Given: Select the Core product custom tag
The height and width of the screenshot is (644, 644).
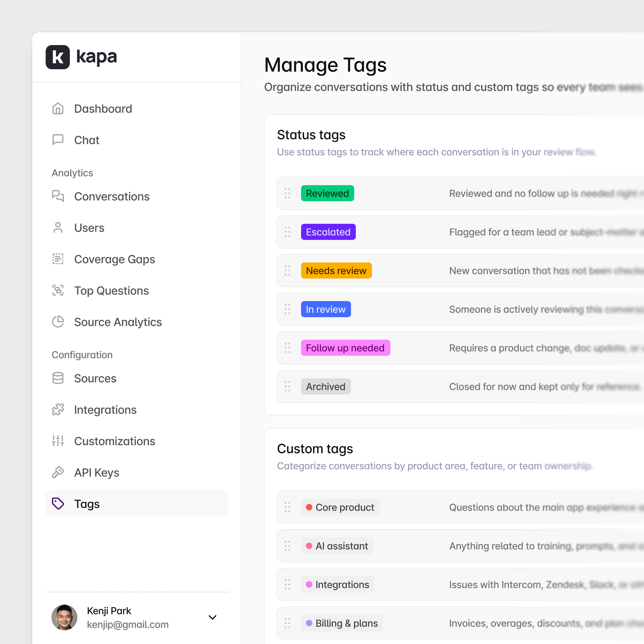Looking at the screenshot, I should [340, 507].
